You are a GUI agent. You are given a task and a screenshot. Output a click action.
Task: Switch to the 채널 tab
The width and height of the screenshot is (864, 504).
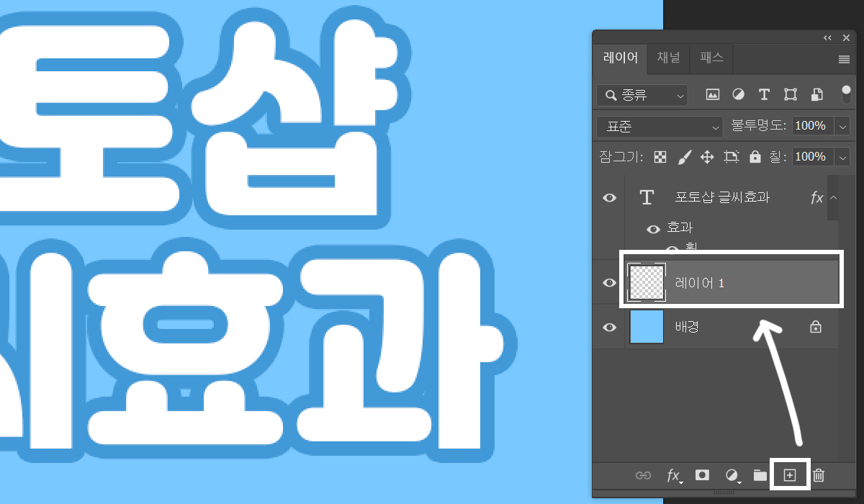click(669, 58)
